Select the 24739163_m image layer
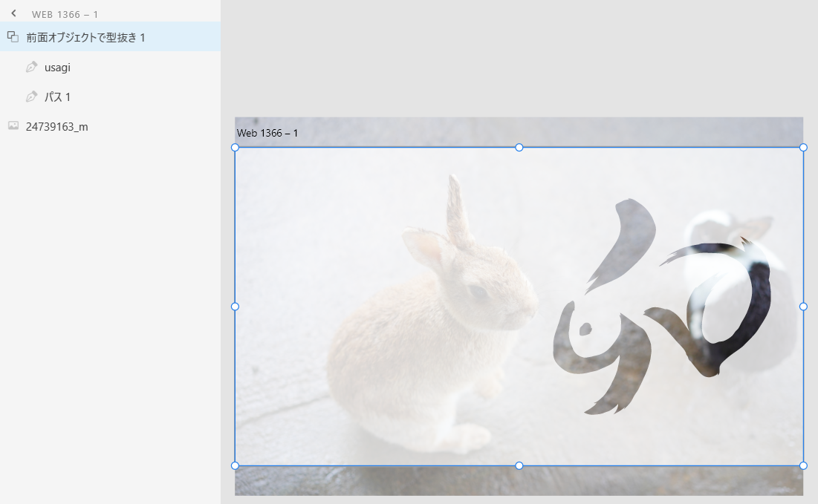 [56, 126]
